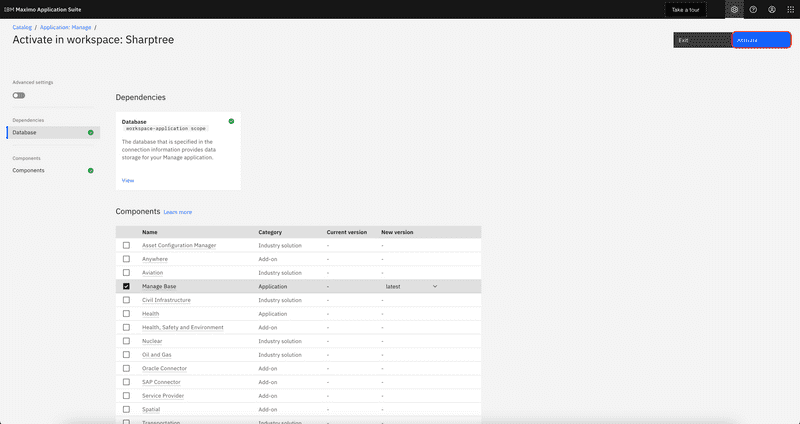Click the Health, Safety and Environment name
Image resolution: width=800 pixels, height=424 pixels.
click(183, 328)
